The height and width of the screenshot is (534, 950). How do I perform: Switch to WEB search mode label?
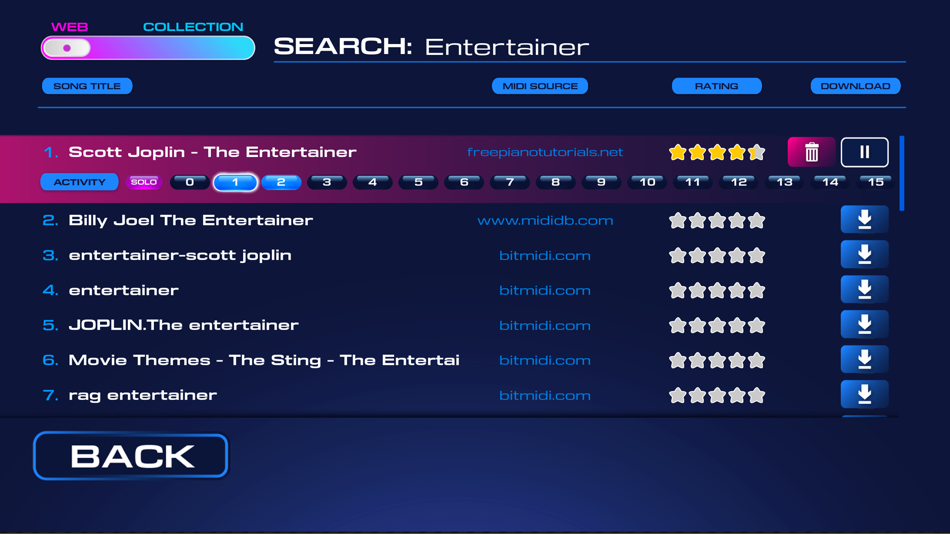click(70, 27)
